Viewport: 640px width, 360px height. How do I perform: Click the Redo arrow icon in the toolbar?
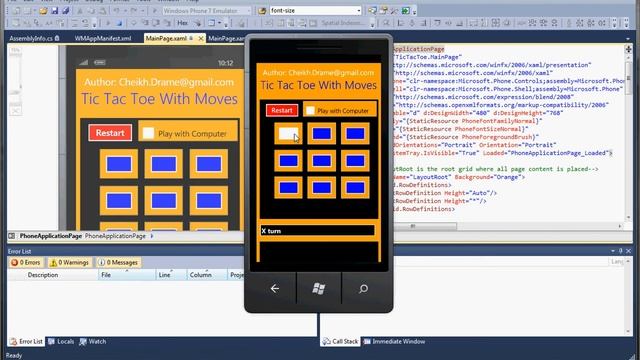(x=133, y=11)
